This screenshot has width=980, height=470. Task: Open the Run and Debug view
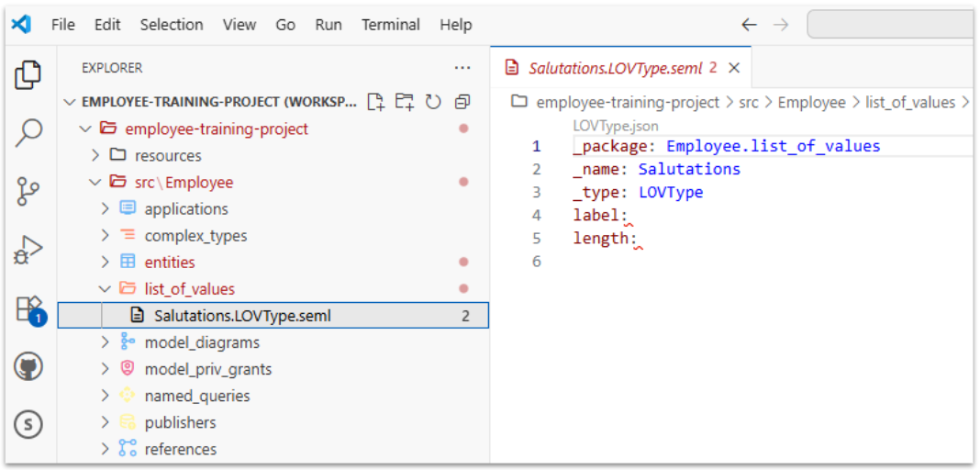28,250
